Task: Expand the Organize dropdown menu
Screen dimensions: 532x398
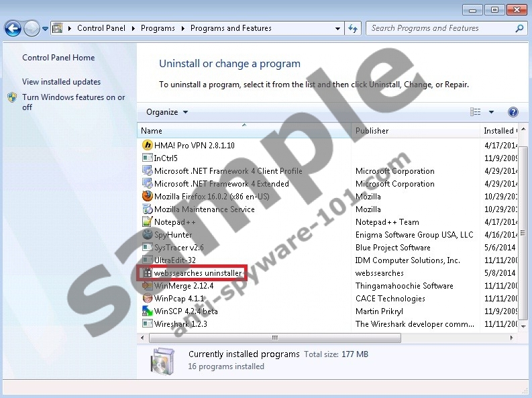Action: pos(167,112)
